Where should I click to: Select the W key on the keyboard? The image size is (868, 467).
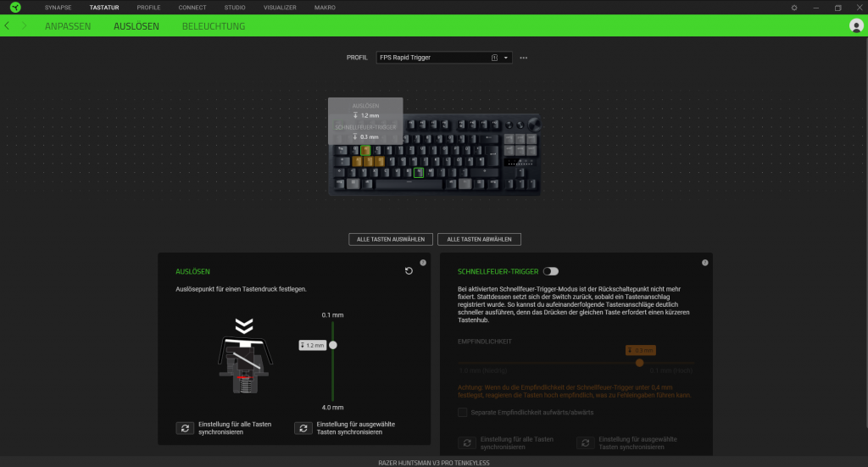(365, 151)
